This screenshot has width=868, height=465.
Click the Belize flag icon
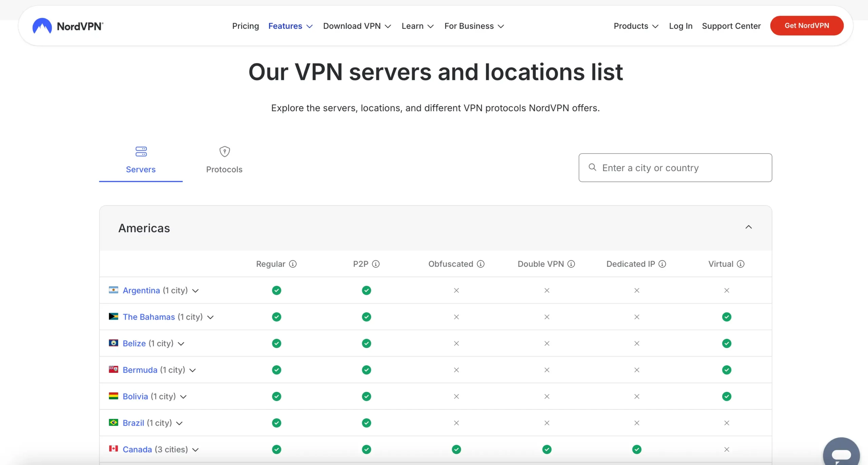coord(113,343)
